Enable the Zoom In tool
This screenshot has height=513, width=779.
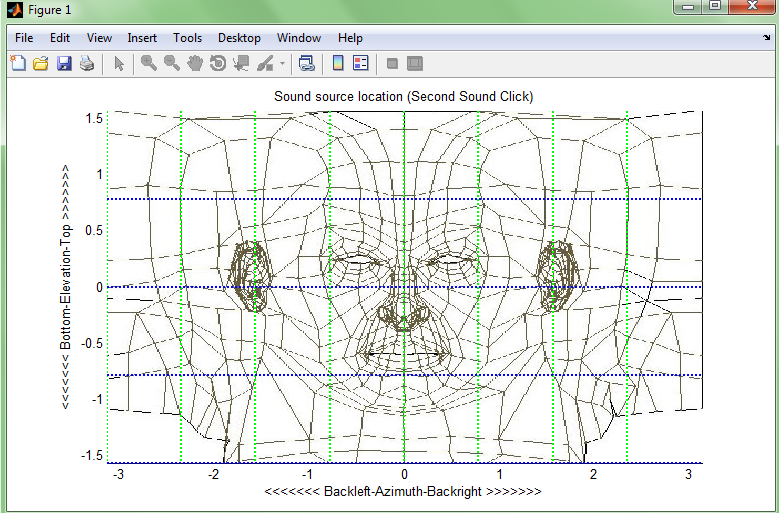click(149, 64)
